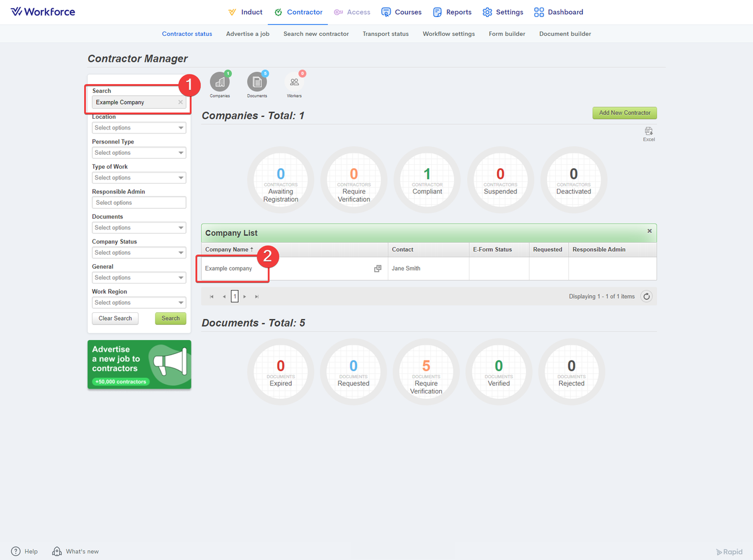Go to previous page of company list
Viewport: 753px width, 560px height.
point(224,296)
